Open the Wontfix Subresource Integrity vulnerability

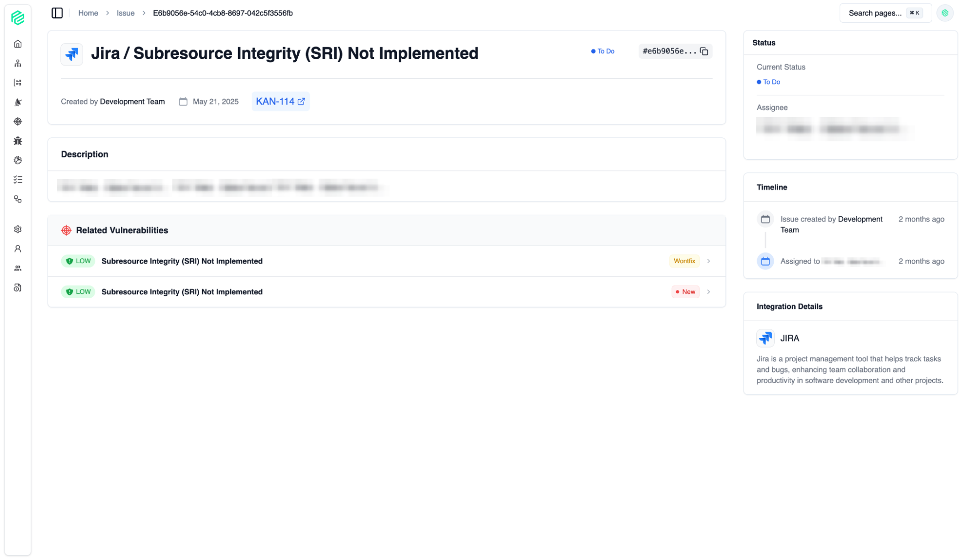[x=182, y=261]
